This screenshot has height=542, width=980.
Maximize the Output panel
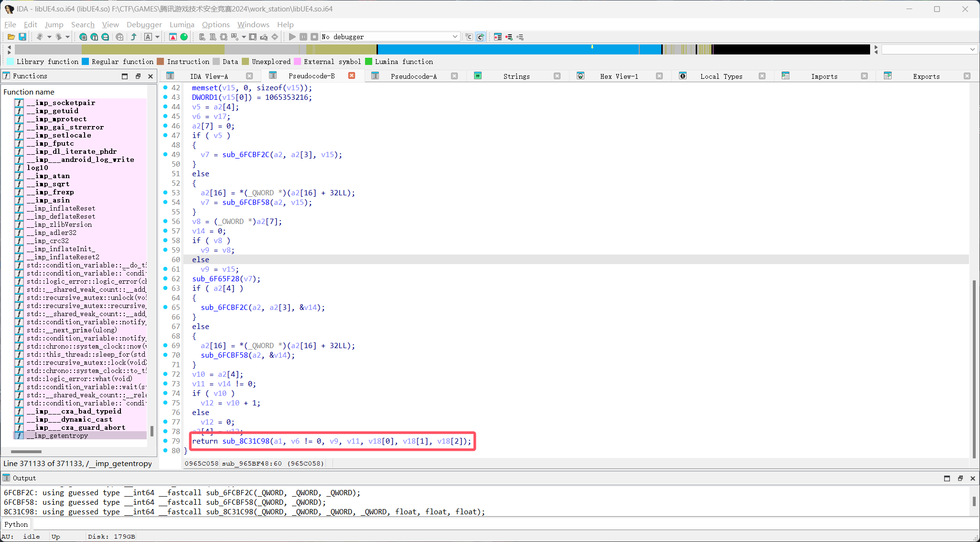947,478
